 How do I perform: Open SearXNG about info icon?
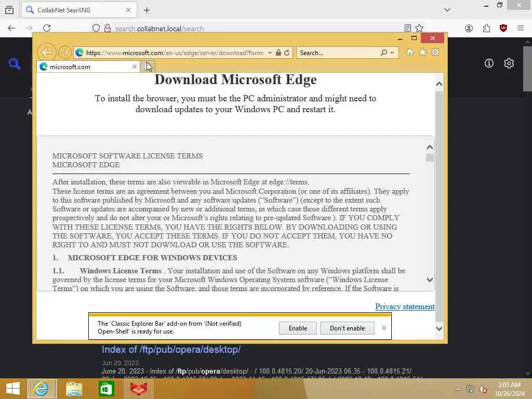pyautogui.click(x=489, y=63)
